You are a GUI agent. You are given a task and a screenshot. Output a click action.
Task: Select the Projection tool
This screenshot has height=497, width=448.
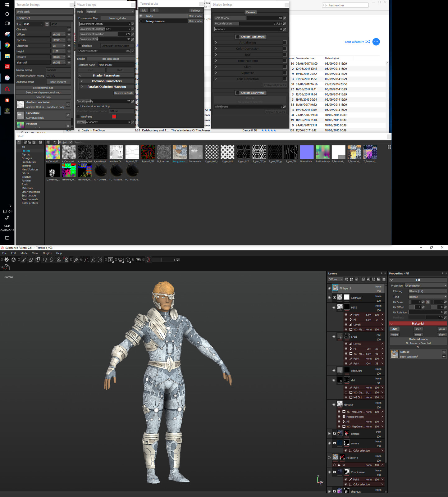pos(38,260)
